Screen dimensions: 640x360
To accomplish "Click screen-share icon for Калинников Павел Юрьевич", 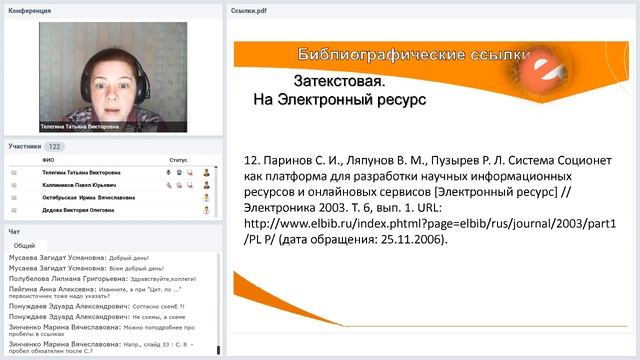I will [x=190, y=185].
